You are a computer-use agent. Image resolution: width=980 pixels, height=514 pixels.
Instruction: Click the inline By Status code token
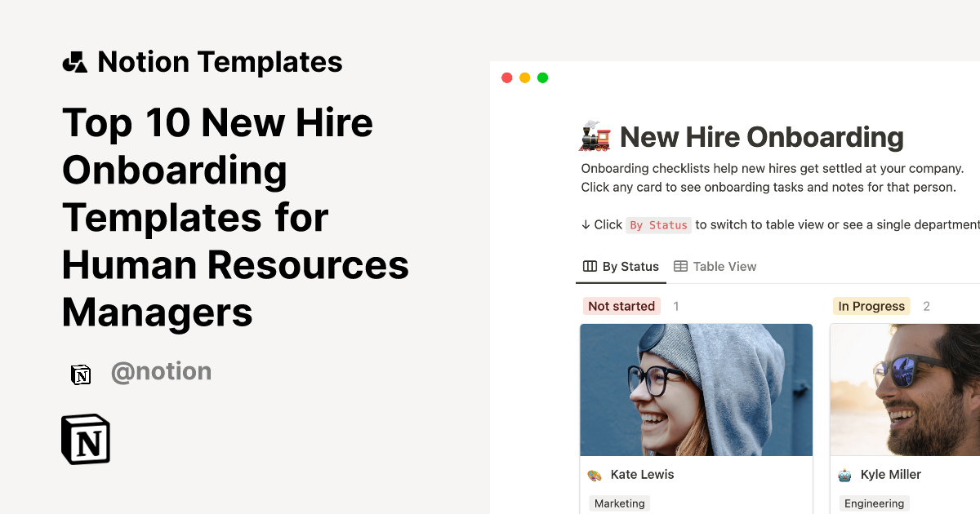pyautogui.click(x=658, y=225)
